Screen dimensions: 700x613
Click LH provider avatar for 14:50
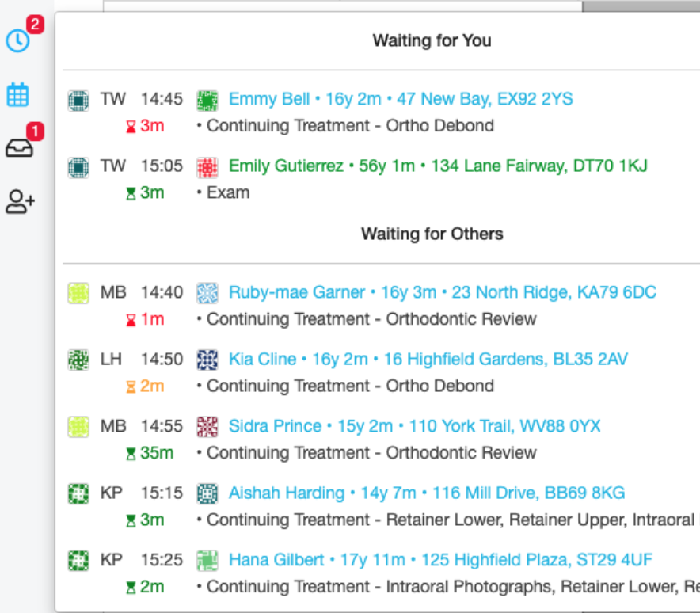click(78, 360)
